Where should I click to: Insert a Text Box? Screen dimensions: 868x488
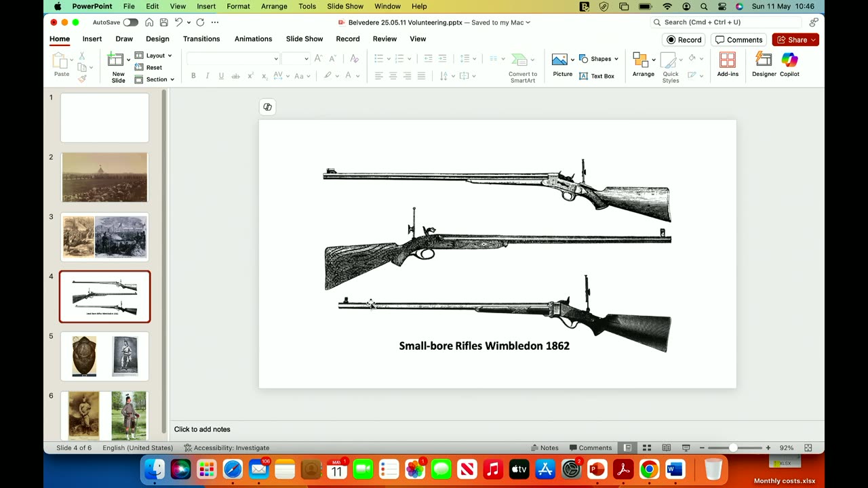pyautogui.click(x=597, y=76)
